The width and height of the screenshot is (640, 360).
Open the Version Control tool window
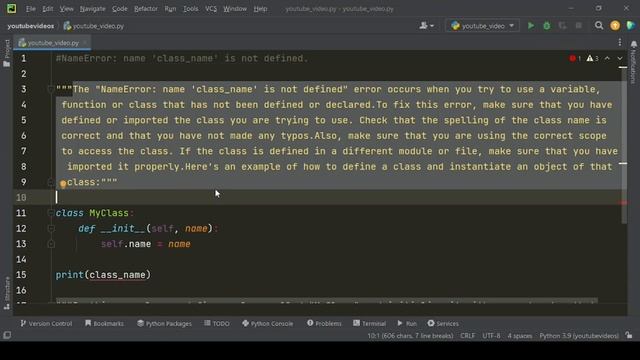(x=46, y=323)
